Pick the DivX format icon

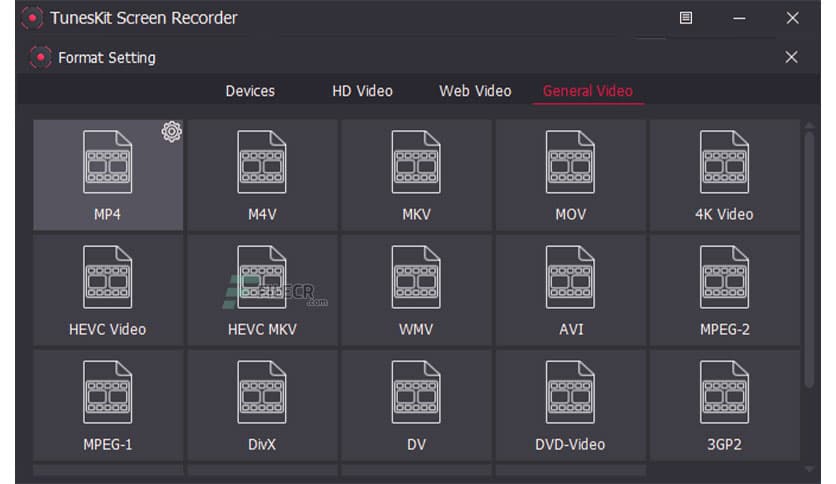point(262,392)
